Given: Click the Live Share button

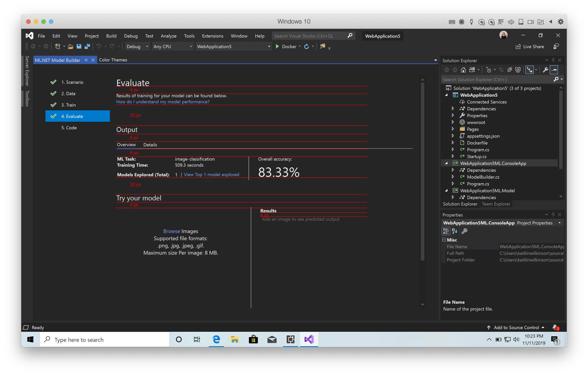Looking at the screenshot, I should [x=530, y=47].
